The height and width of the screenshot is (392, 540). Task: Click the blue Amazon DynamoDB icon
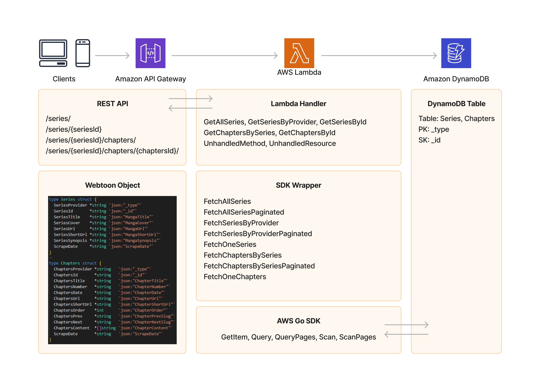pos(456,53)
